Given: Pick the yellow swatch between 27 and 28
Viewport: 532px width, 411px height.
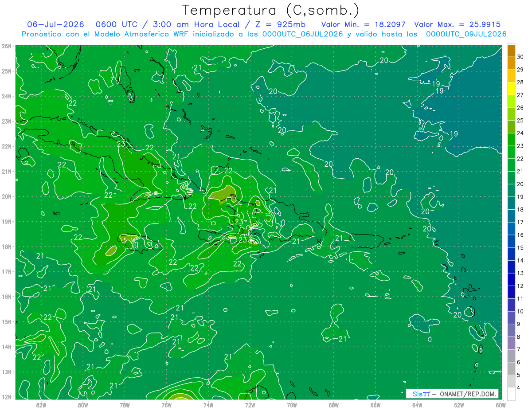Looking at the screenshot, I should (x=511, y=89).
